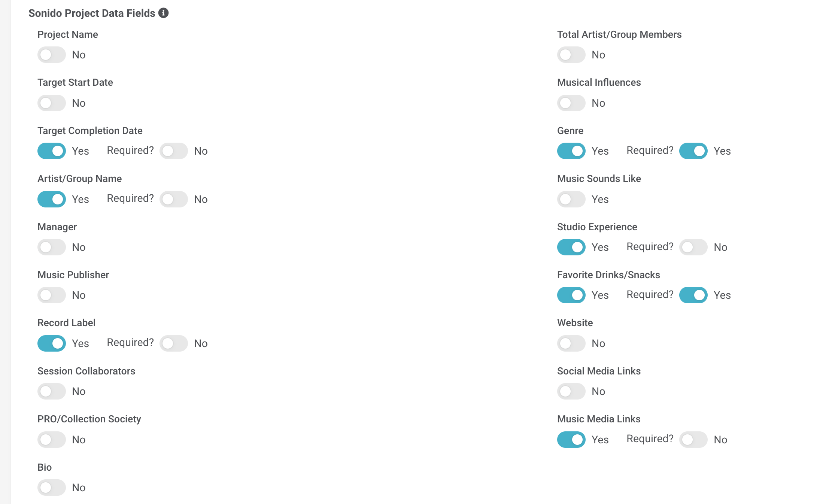The image size is (823, 504).
Task: Turn on the Target Start Date field
Action: pyautogui.click(x=52, y=103)
